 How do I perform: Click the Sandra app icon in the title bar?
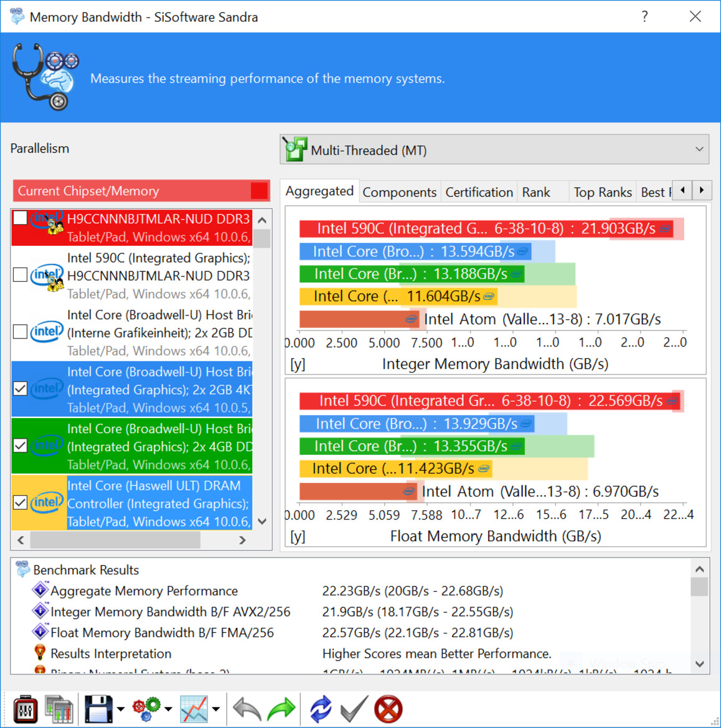(x=17, y=17)
